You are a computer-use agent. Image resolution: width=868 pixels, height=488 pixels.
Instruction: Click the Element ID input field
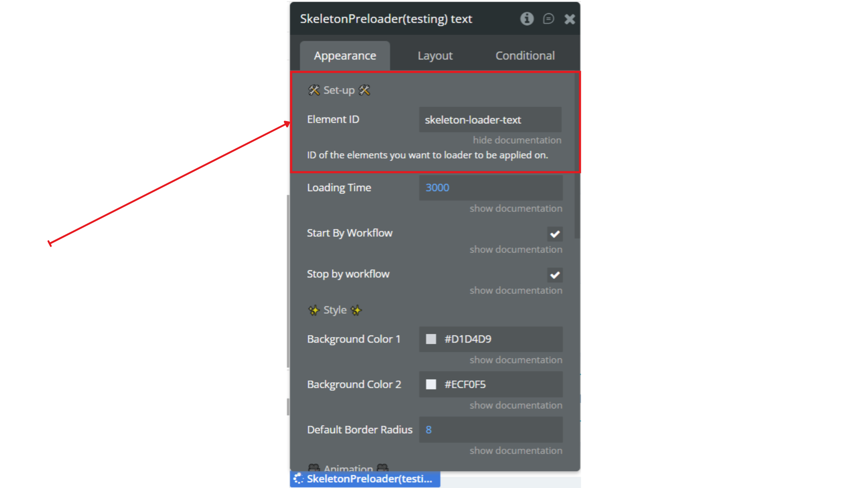coord(490,120)
